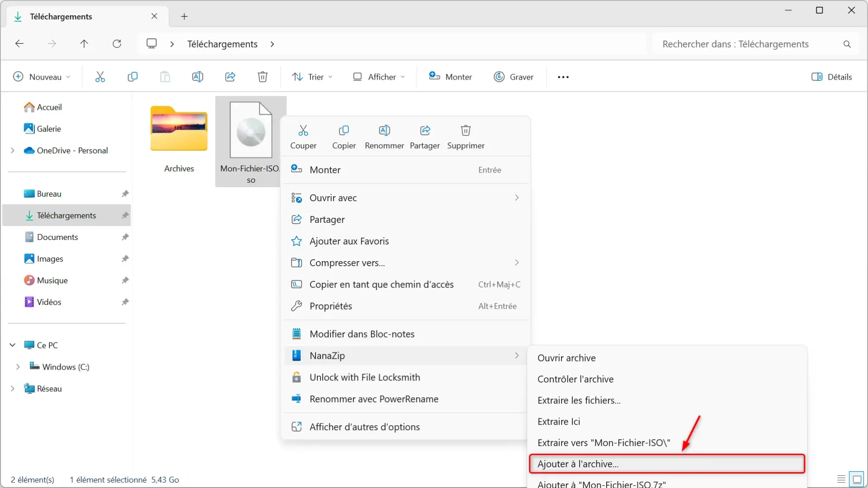Click Renommer in the context menu
The width and height of the screenshot is (868, 488).
(x=384, y=137)
